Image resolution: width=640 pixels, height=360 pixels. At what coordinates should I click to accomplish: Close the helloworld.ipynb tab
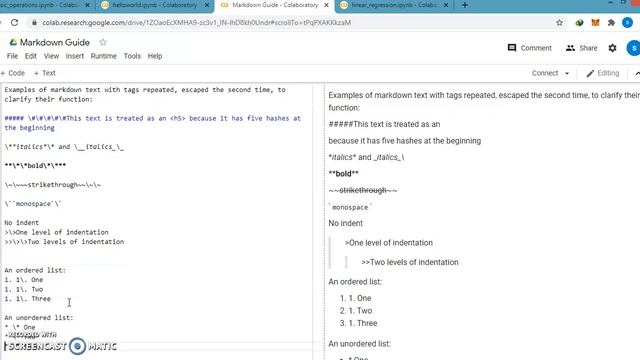[x=207, y=5]
